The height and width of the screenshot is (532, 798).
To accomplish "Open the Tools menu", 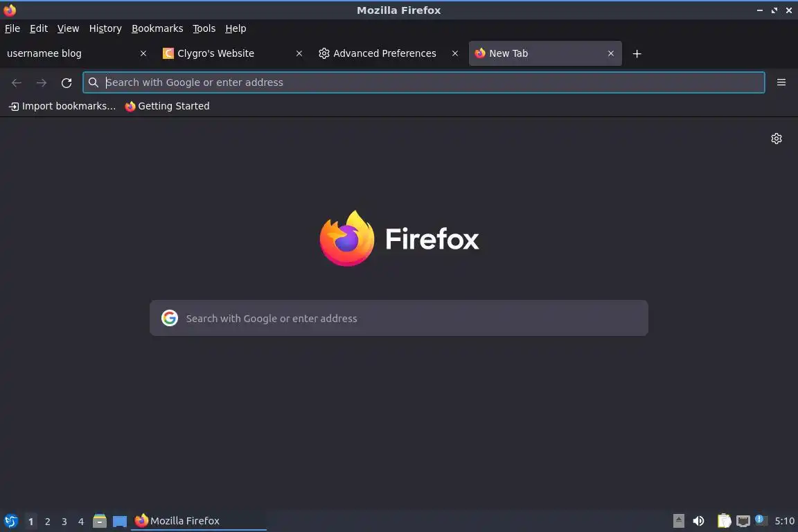I will (x=204, y=28).
